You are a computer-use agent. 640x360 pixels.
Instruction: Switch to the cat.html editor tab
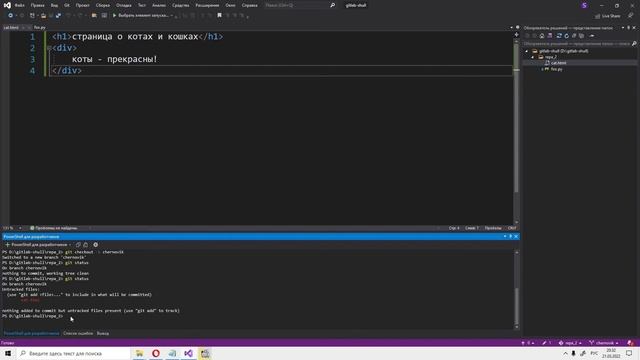tap(11, 27)
